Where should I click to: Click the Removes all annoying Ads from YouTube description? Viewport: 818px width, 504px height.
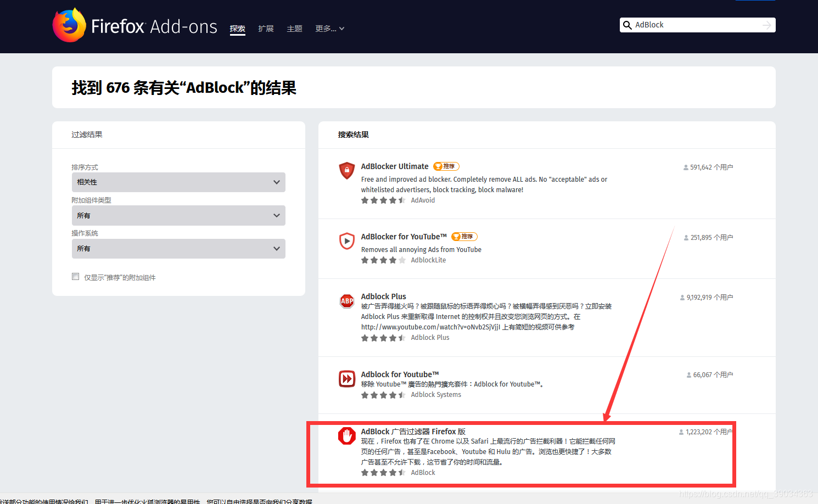[x=421, y=250]
